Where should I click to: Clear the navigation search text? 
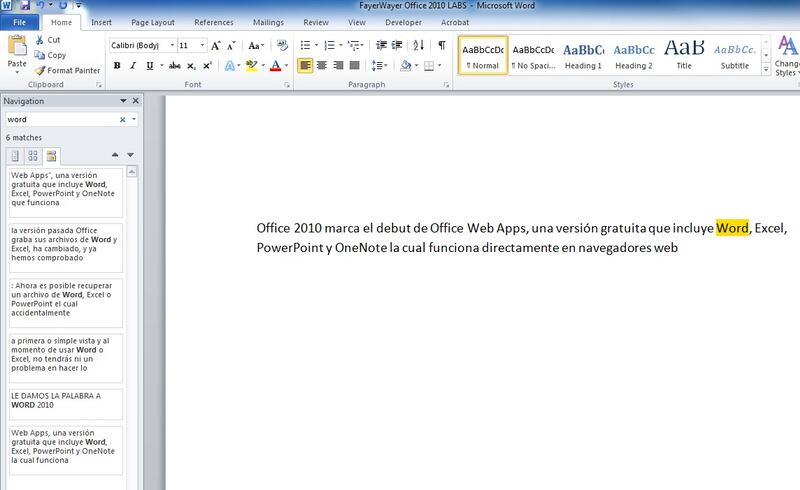pos(123,119)
